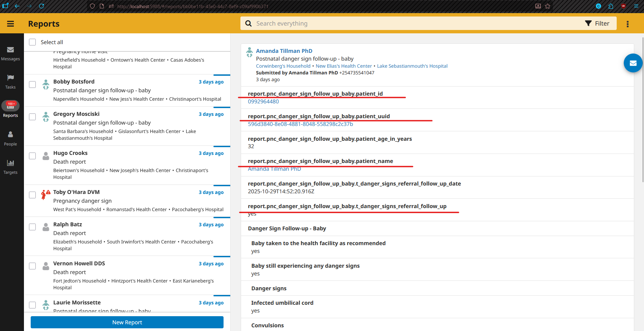Go to Tasks via flag icon
Viewport: 644px width, 331px height.
[x=10, y=78]
